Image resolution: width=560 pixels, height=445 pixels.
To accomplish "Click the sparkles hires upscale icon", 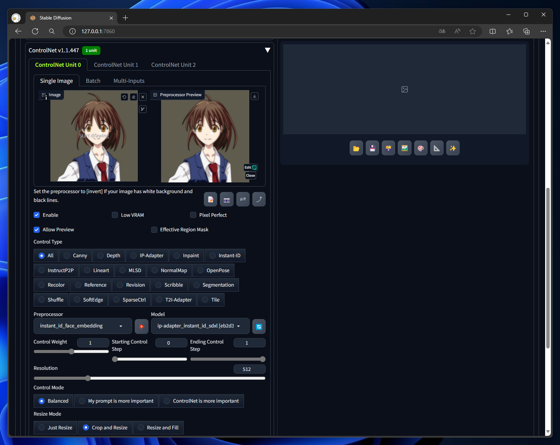I will (453, 148).
